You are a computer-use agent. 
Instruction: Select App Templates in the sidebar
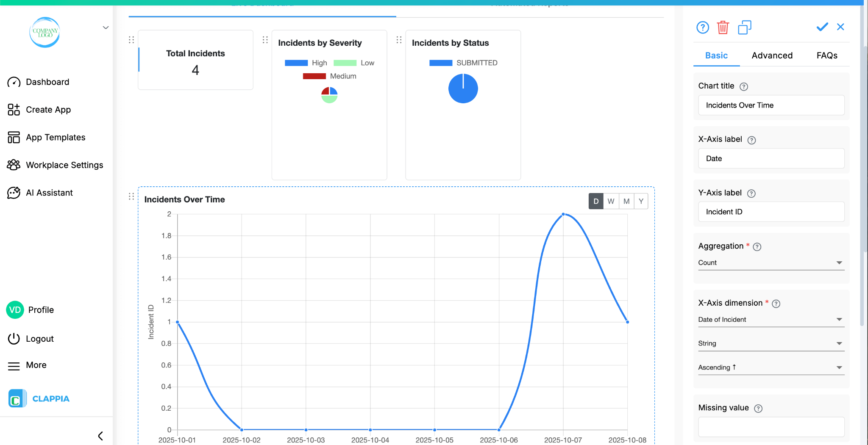pos(55,137)
